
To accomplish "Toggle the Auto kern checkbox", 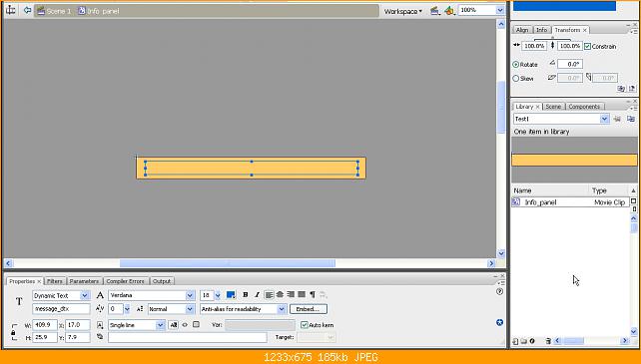I will pos(305,325).
